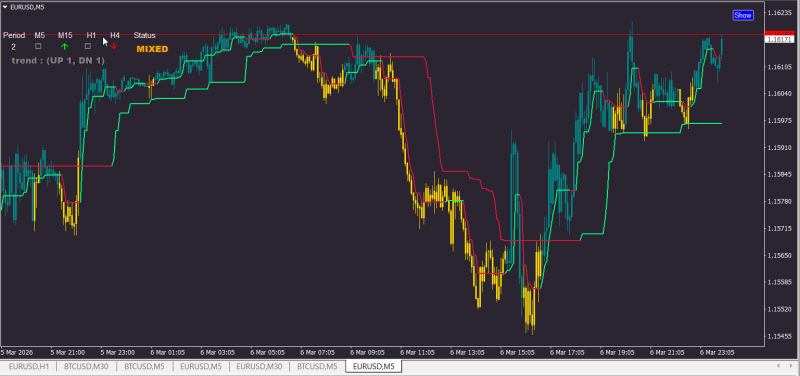Click the '6 Mar 03:05' time axis label
This screenshot has width=800, height=376.
[x=217, y=353]
